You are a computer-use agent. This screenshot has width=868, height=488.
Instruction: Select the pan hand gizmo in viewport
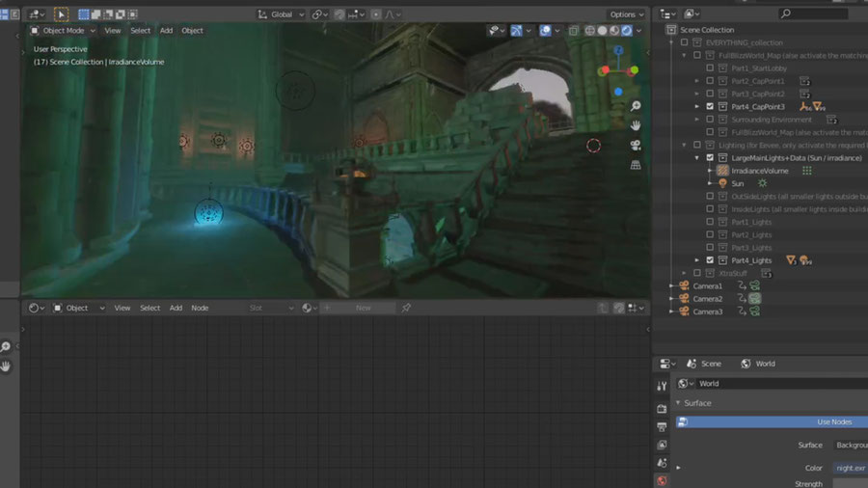point(636,125)
